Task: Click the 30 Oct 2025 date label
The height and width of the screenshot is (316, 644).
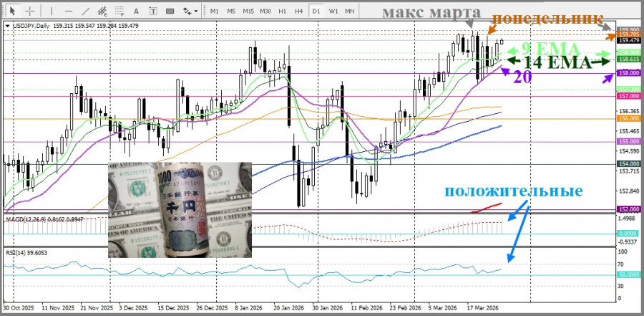Action: point(19,308)
